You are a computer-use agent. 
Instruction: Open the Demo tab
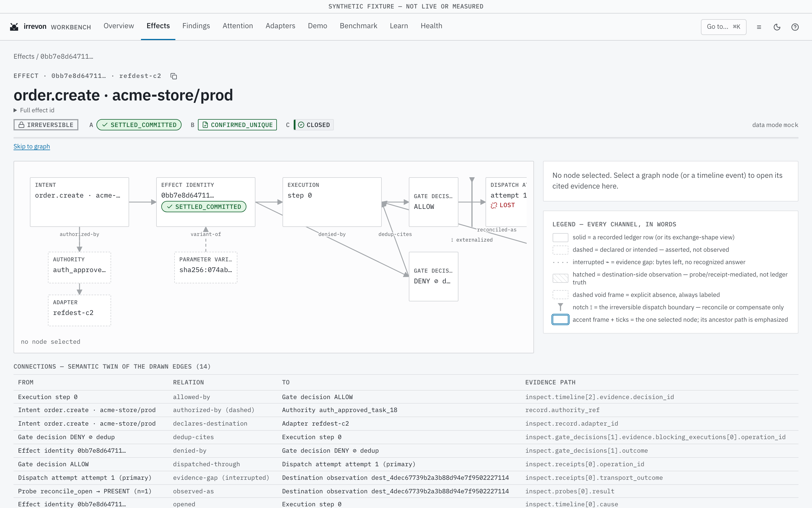tap(317, 26)
